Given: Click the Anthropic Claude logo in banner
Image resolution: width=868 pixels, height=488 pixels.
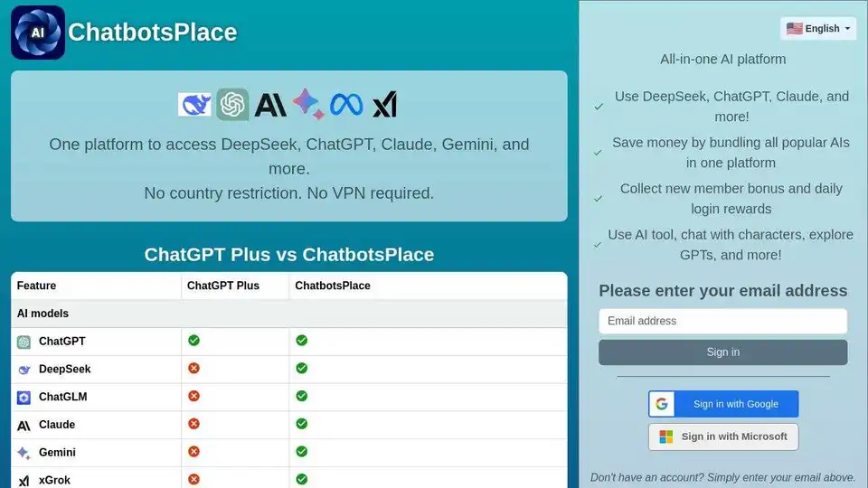Looking at the screenshot, I should click(270, 105).
